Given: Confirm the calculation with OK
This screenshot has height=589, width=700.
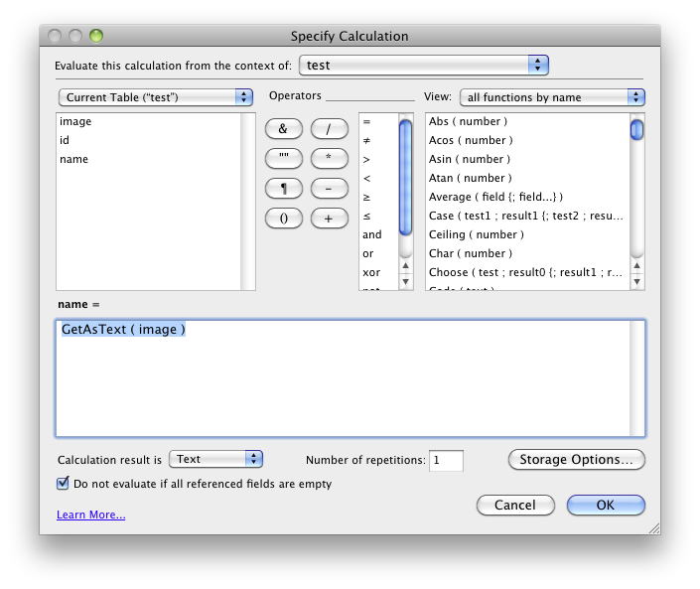Looking at the screenshot, I should [606, 505].
